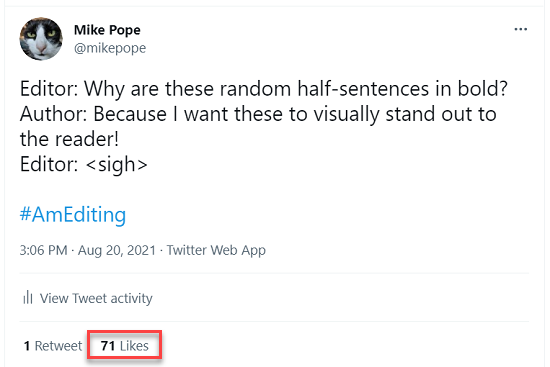Visit the @mikepope handle link
Viewport: 550px width, 367px height.
110,48
